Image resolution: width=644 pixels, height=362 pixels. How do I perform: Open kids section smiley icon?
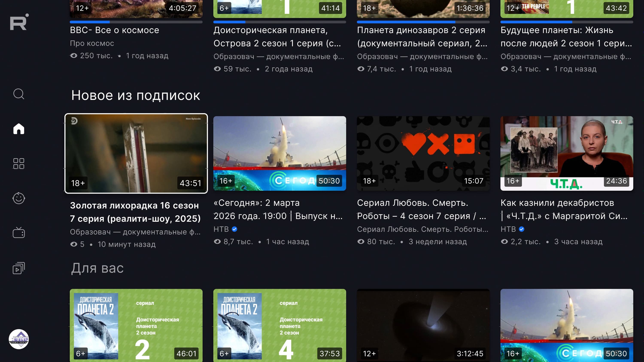(19, 198)
